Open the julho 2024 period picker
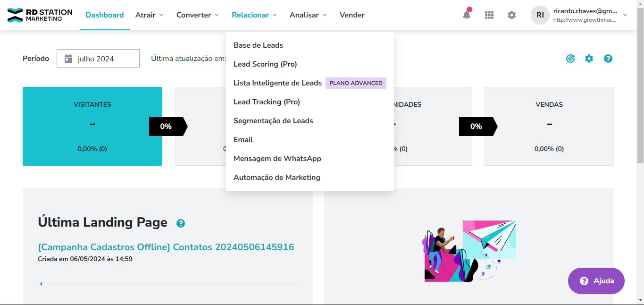 [98, 59]
